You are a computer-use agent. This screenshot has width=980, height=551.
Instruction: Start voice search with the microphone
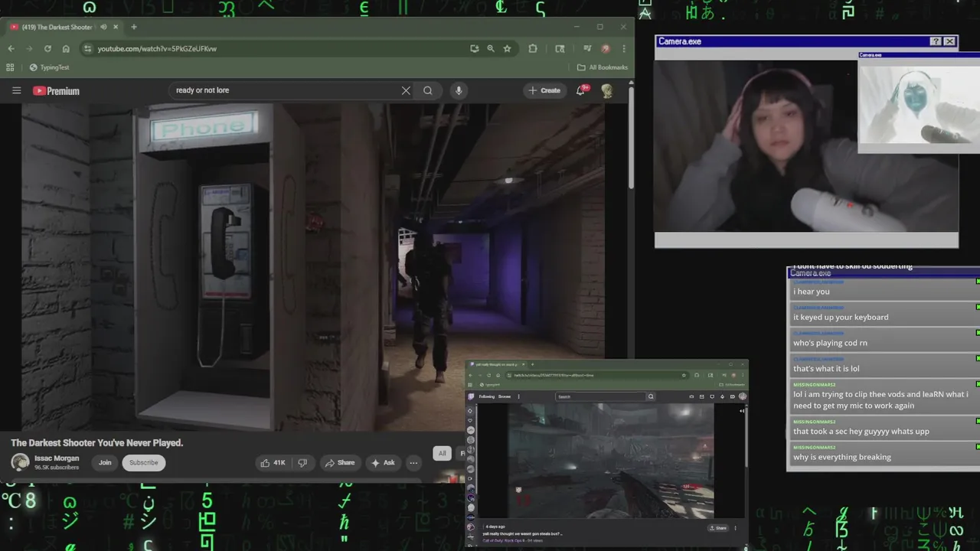pyautogui.click(x=459, y=90)
